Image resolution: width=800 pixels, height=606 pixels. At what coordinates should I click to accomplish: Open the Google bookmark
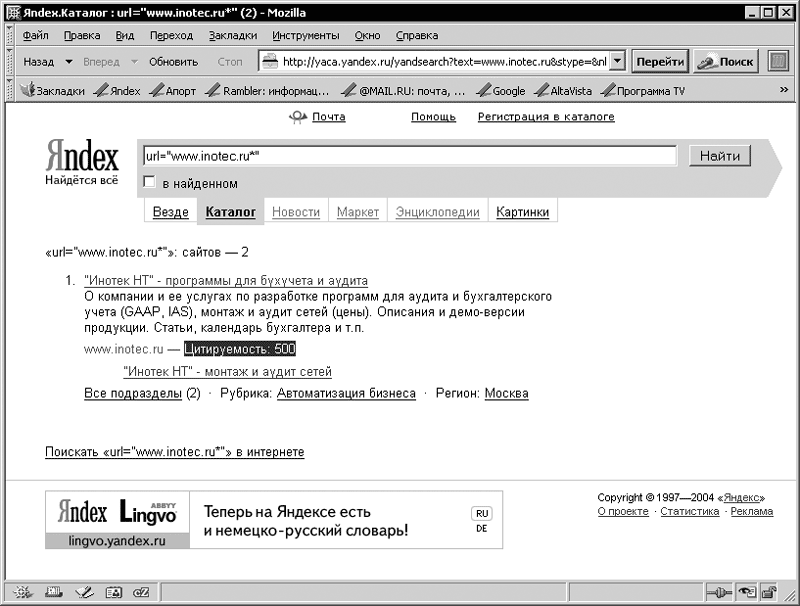[501, 91]
